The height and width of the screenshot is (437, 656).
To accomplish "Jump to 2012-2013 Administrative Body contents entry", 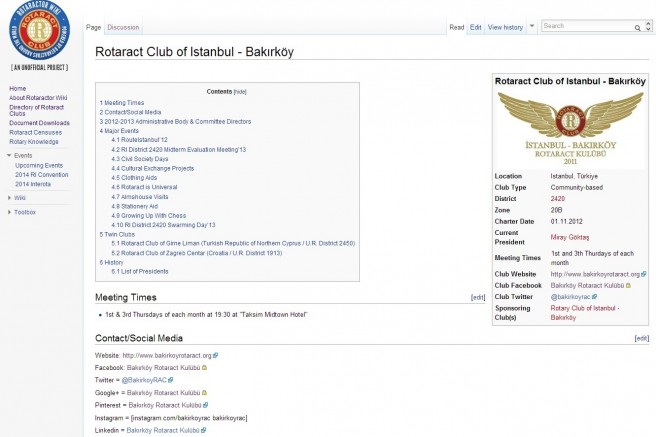I will point(175,122).
